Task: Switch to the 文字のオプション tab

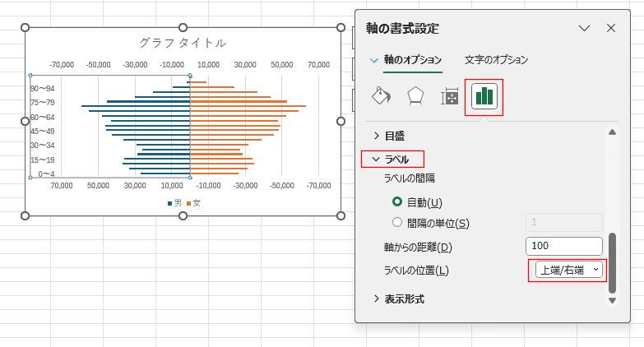Action: [496, 60]
